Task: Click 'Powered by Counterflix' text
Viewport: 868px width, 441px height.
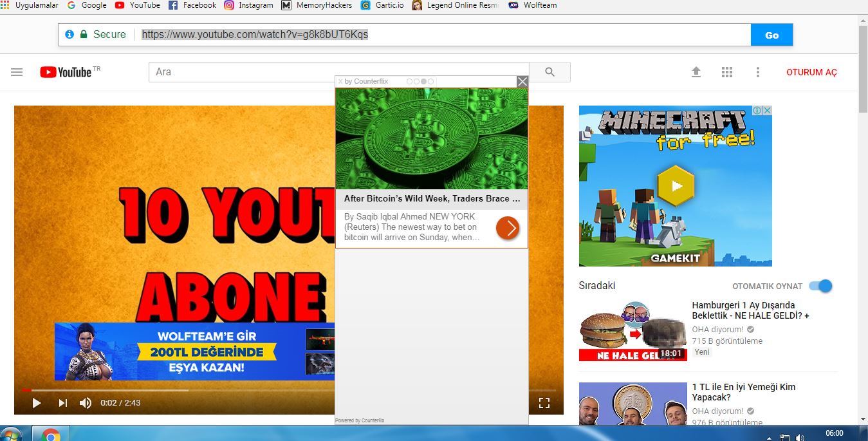Action: [x=360, y=420]
